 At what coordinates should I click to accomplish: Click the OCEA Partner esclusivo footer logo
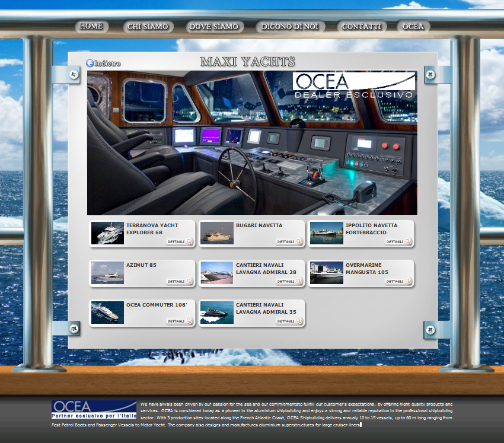pos(94,410)
